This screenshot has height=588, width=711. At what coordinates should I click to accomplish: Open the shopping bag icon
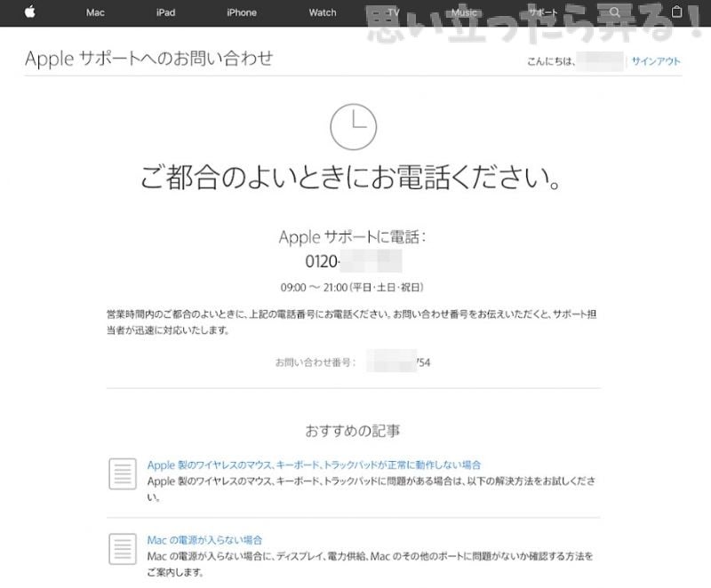point(676,12)
